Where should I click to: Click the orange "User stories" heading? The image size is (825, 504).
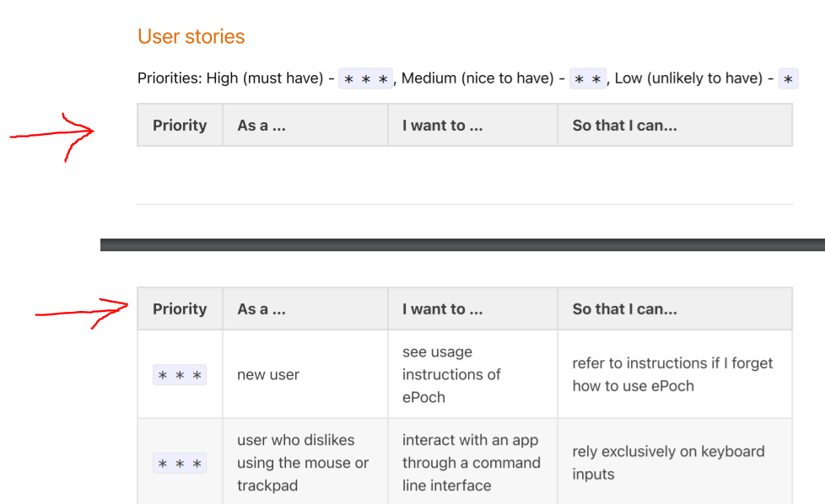point(191,37)
